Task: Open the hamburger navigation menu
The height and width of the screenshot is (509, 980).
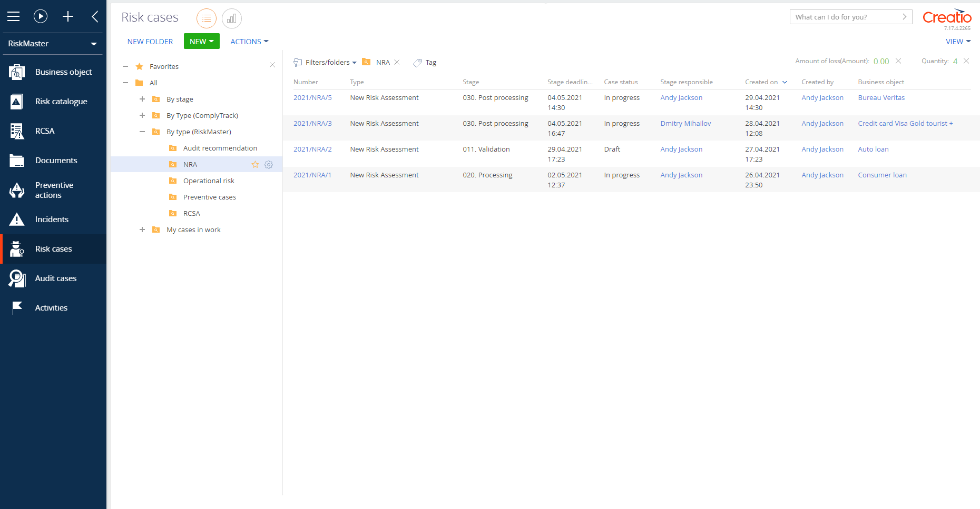Action: coord(13,16)
